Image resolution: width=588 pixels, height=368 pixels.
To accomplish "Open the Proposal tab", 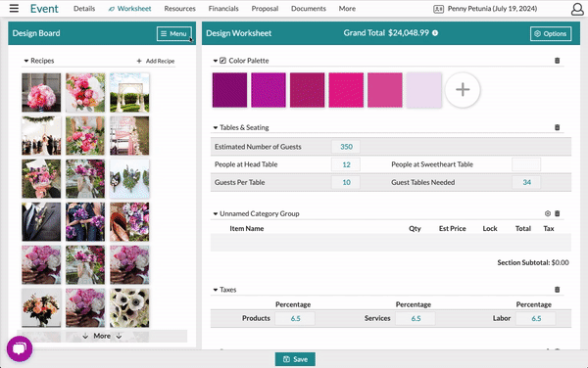I will (x=265, y=8).
